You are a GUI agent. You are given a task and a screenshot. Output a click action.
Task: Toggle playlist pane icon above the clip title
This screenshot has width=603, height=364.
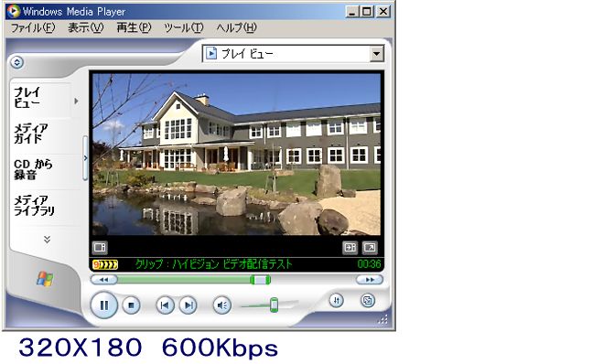[350, 247]
